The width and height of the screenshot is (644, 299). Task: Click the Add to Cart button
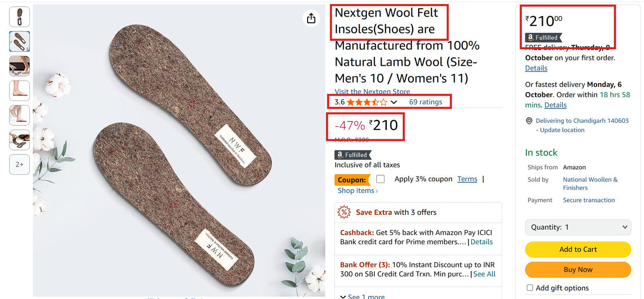[x=578, y=249]
